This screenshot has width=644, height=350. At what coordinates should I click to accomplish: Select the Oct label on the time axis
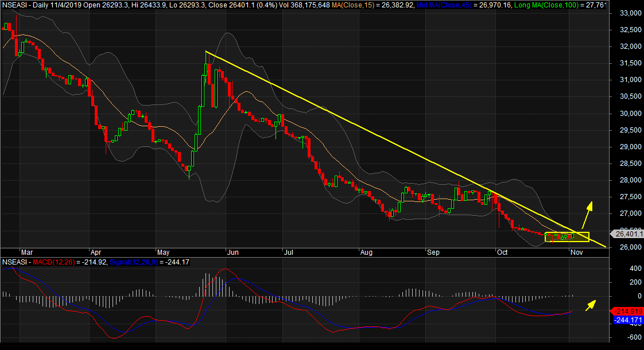coord(502,252)
